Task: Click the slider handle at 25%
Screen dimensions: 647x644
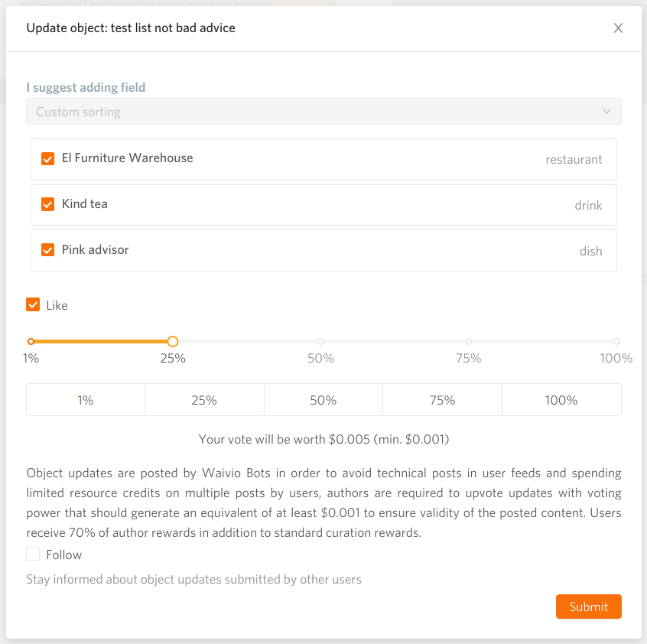Action: coord(173,342)
